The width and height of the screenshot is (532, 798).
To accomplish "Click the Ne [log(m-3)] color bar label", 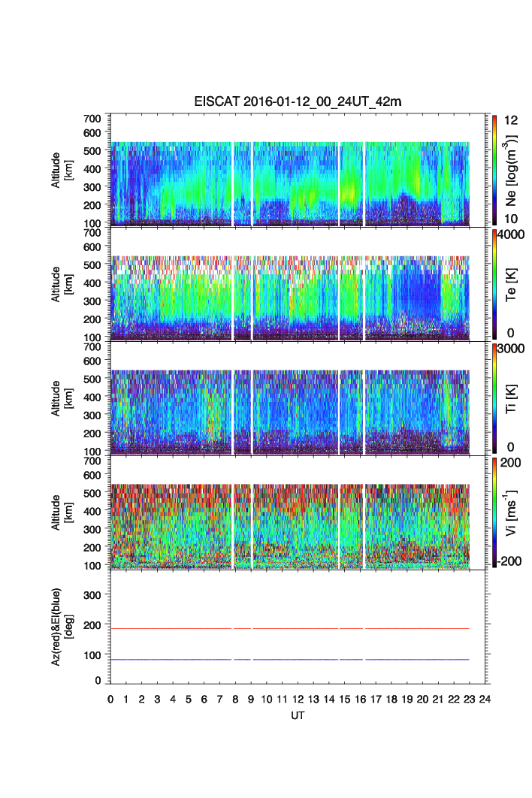I will coord(511,170).
